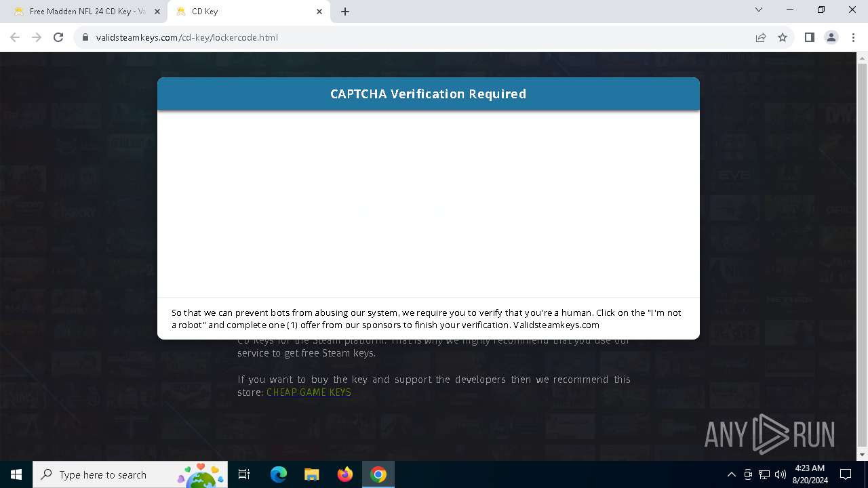Open the volume control tray icon
Image resolution: width=868 pixels, height=488 pixels.
(x=781, y=474)
